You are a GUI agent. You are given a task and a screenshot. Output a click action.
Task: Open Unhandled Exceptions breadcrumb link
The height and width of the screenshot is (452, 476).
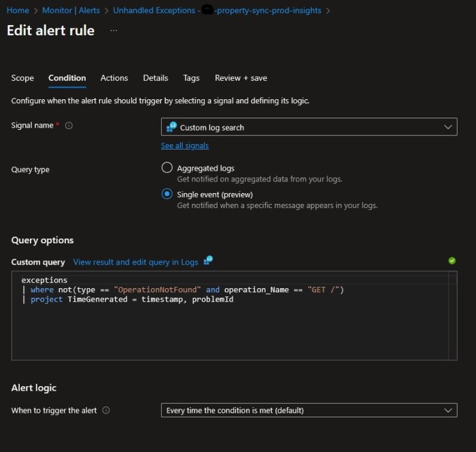(217, 10)
